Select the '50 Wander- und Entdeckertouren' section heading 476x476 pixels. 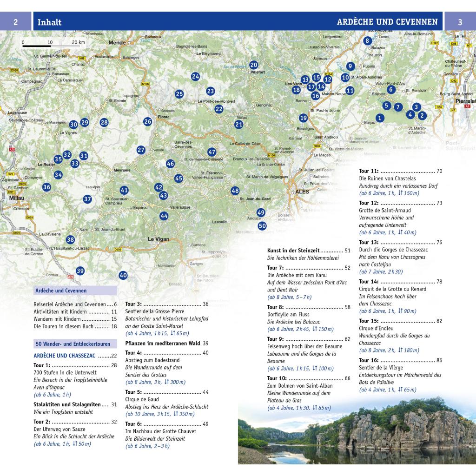[x=73, y=344]
